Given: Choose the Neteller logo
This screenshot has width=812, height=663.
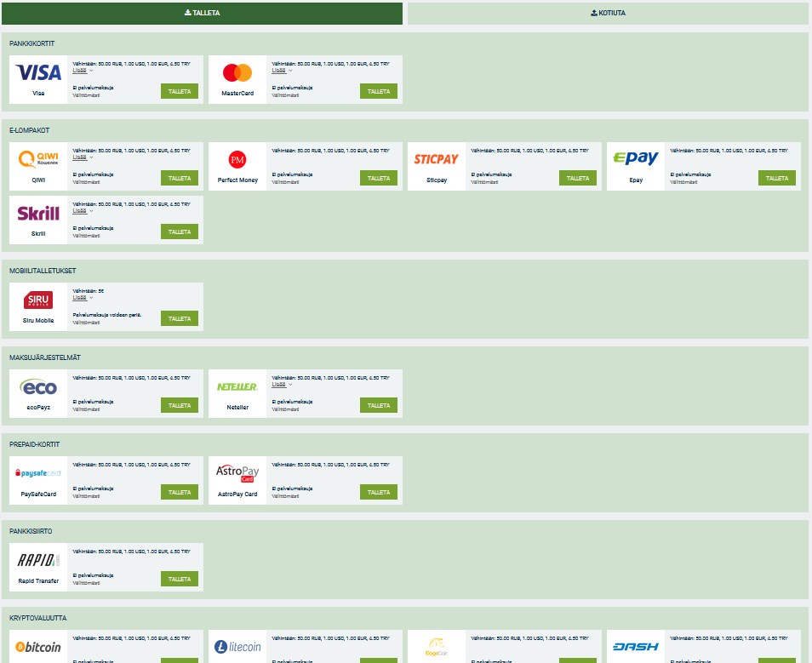Looking at the screenshot, I should [237, 387].
